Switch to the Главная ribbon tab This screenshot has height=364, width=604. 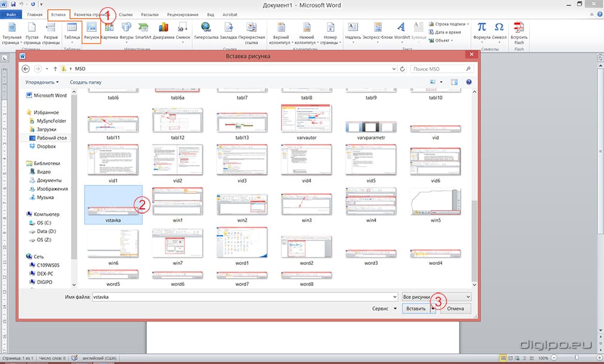(35, 14)
